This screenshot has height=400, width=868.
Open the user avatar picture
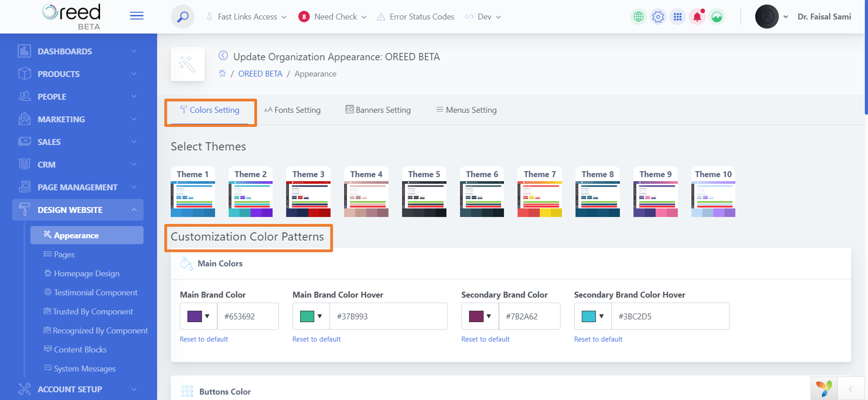click(767, 17)
